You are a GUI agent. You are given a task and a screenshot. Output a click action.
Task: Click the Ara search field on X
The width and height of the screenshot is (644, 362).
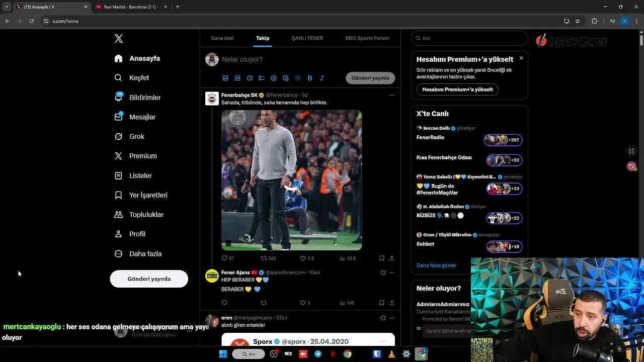469,38
